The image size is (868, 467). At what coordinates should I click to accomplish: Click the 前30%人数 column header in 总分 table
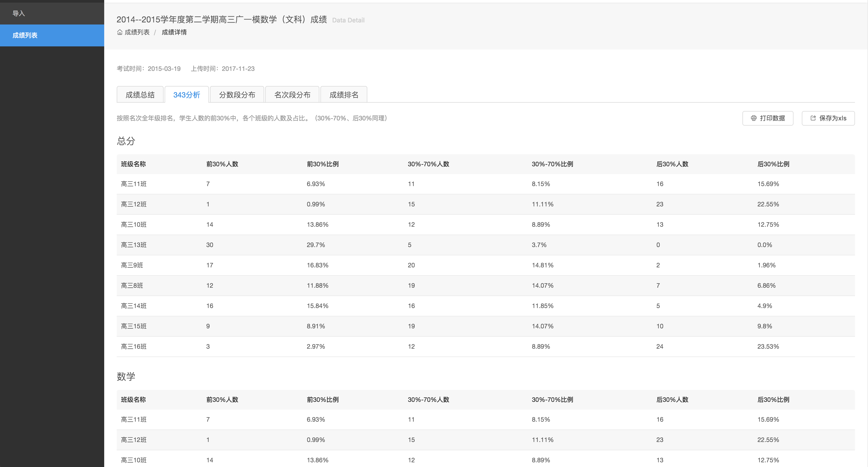pos(222,164)
